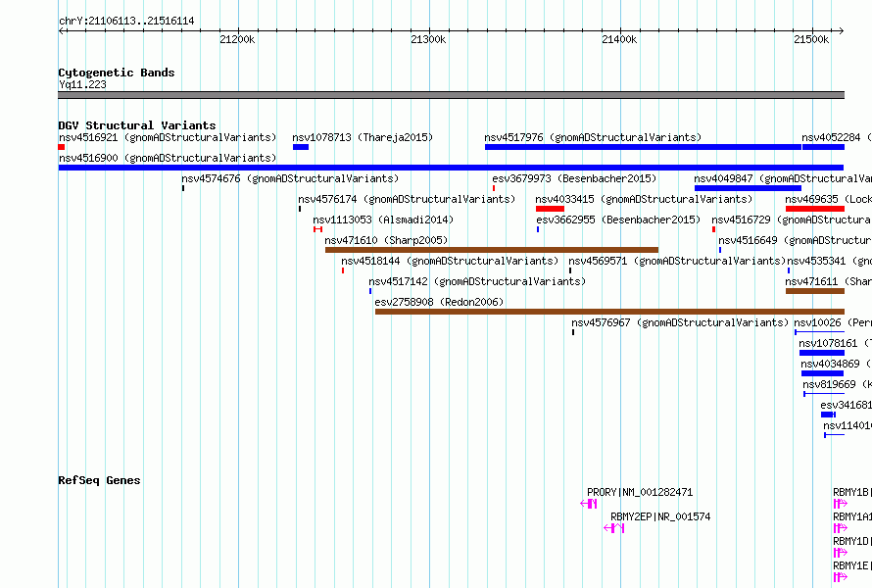Click the RBMY1B gene glyph

[841, 504]
